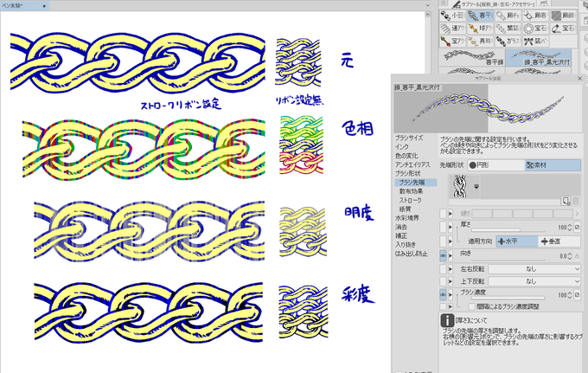Click the canvas vertical scrollbar up arrow
This screenshot has height=373, width=588.
coord(428,14)
